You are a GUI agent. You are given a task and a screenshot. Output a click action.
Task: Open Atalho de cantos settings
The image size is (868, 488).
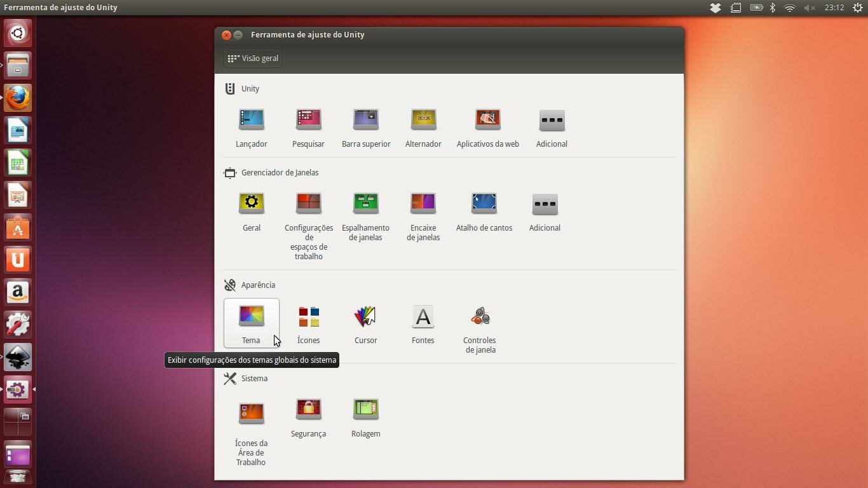tap(484, 203)
